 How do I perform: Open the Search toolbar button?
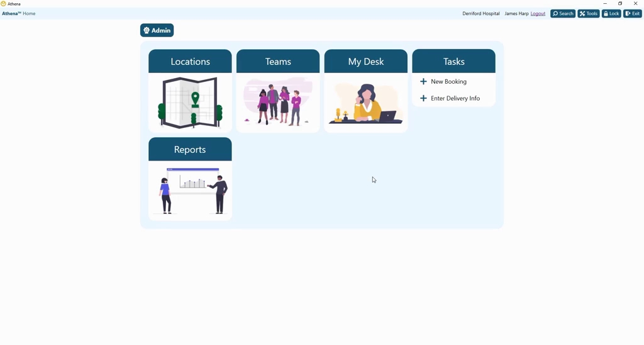click(x=563, y=14)
